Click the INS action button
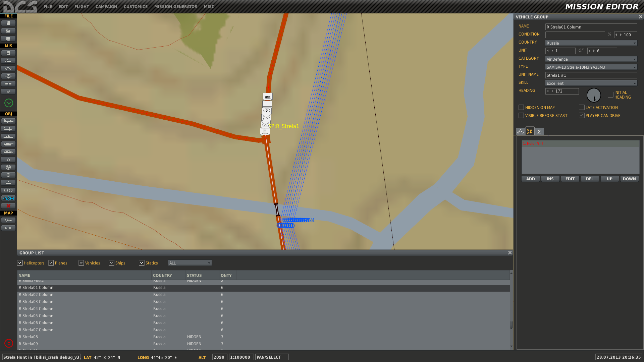 (x=550, y=179)
